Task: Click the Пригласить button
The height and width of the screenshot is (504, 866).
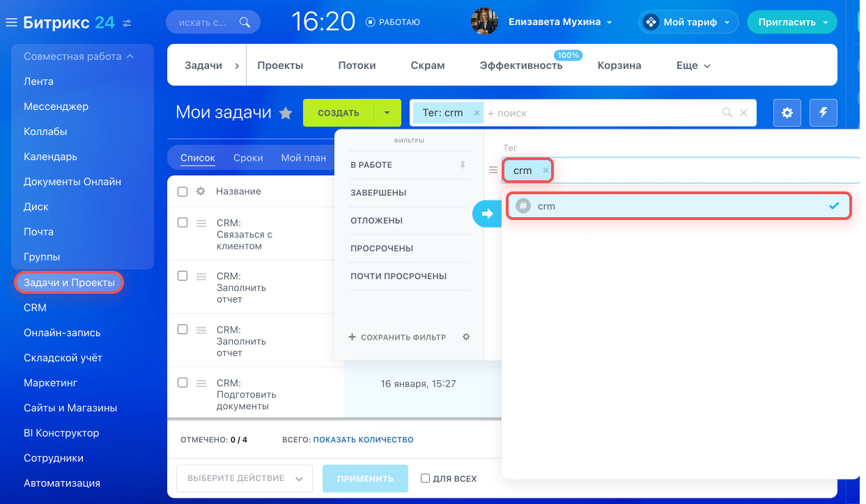Action: tap(791, 22)
